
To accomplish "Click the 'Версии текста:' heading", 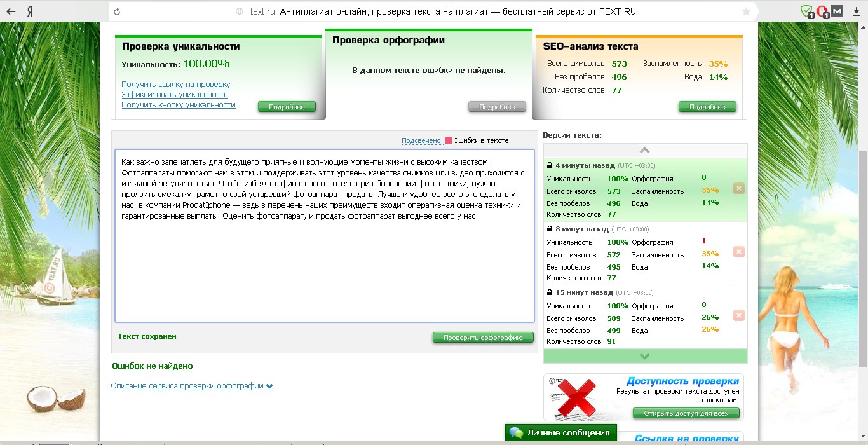I will [572, 135].
